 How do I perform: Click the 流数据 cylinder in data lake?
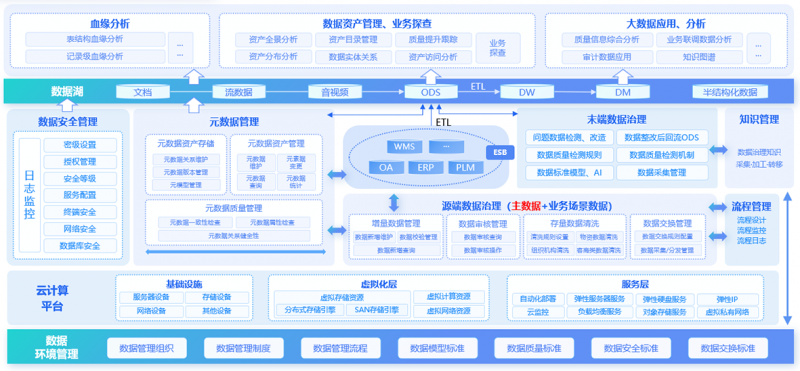[239, 92]
